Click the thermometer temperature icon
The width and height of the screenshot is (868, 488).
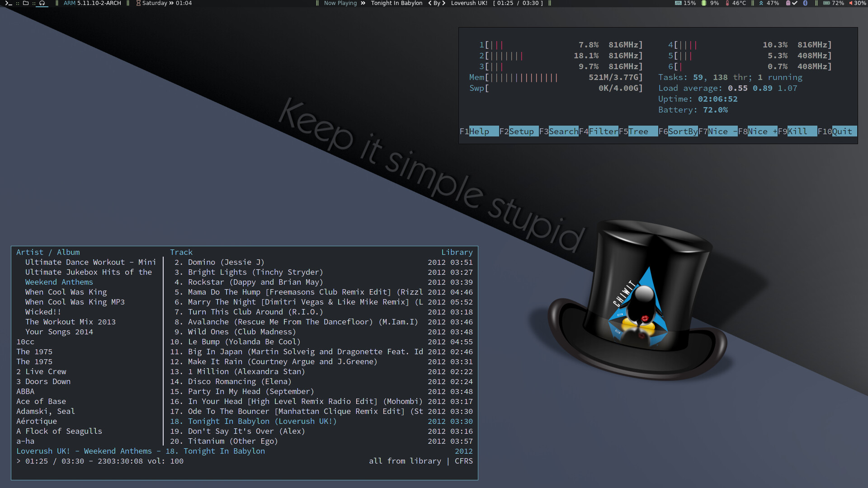click(x=727, y=3)
